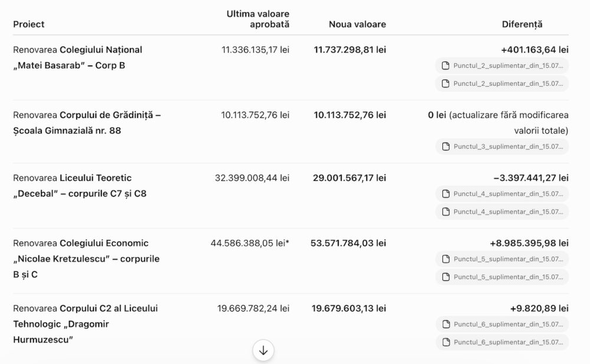The image size is (590, 364).
Task: Open second Punctul_2 attachment chip
Action: (502, 84)
